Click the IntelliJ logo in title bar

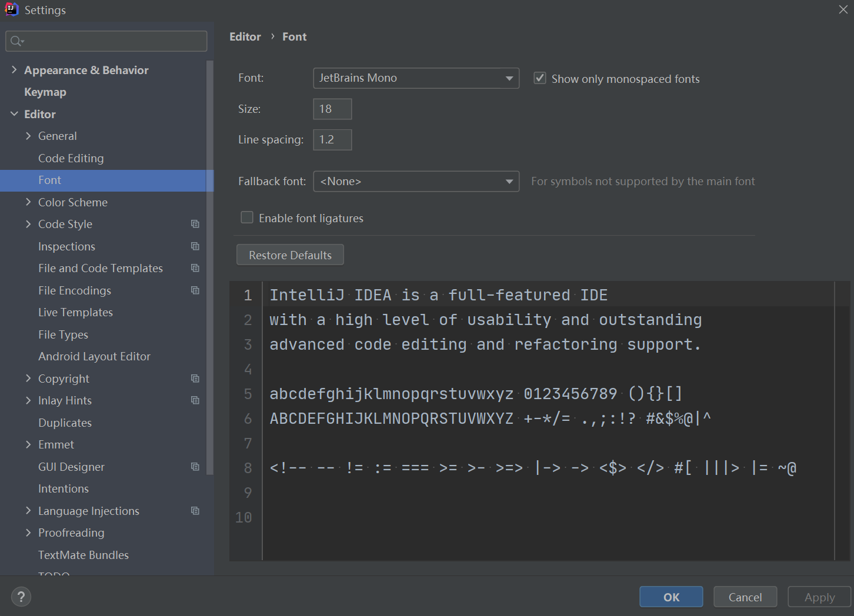(x=11, y=9)
